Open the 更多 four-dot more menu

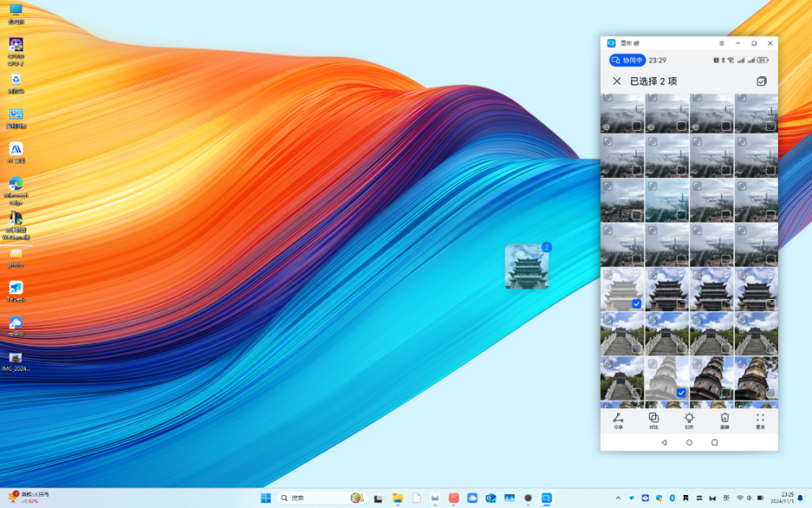point(760,420)
